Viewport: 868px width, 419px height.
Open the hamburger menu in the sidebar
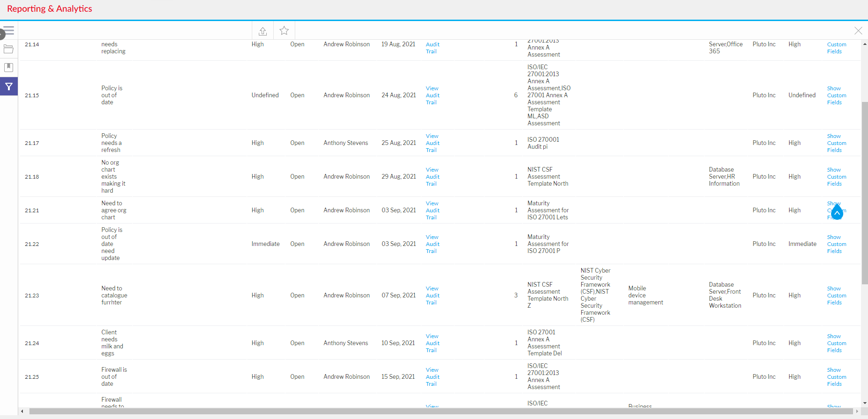(9, 31)
